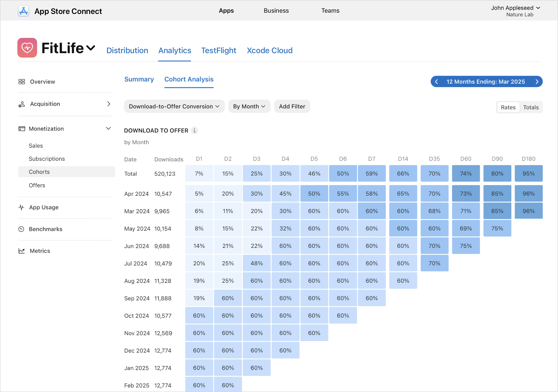
Task: Expand the Acquisition sidebar section chevron
Action: point(109,104)
